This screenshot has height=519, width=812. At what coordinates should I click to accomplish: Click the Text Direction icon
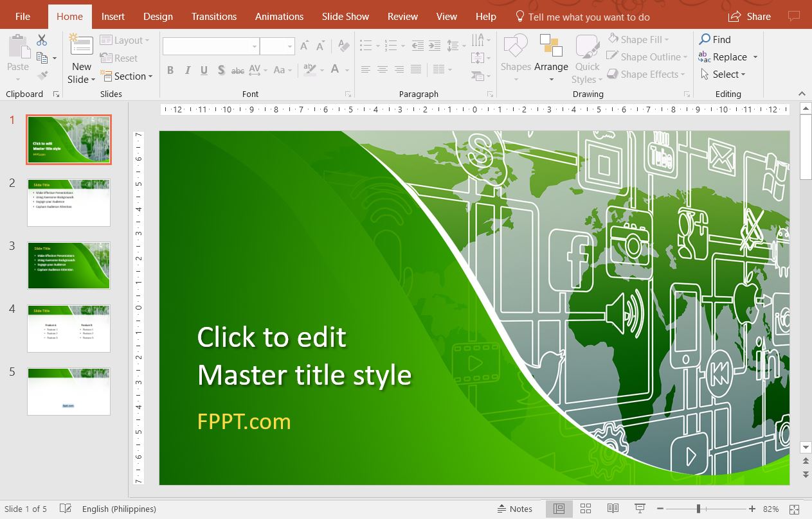(x=477, y=40)
